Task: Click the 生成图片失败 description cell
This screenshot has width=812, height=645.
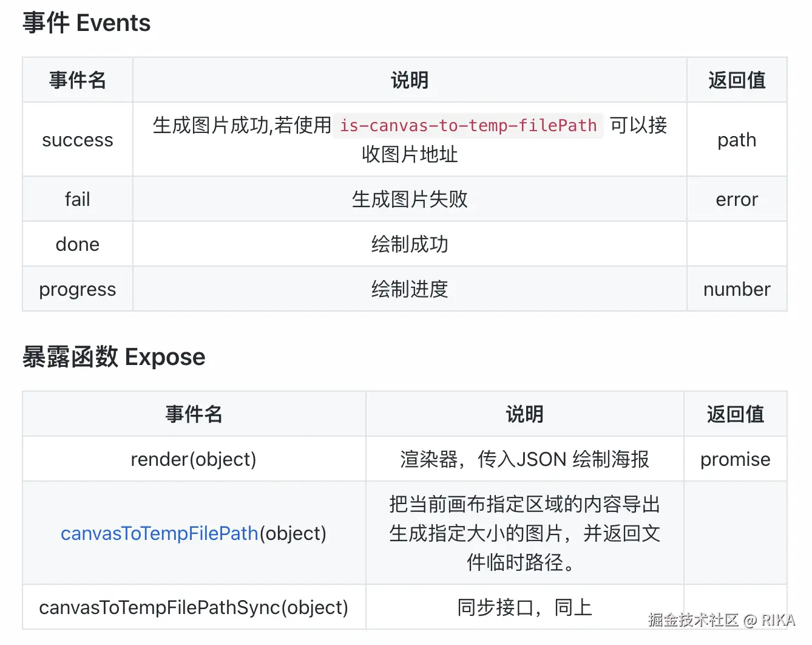Action: pos(410,199)
